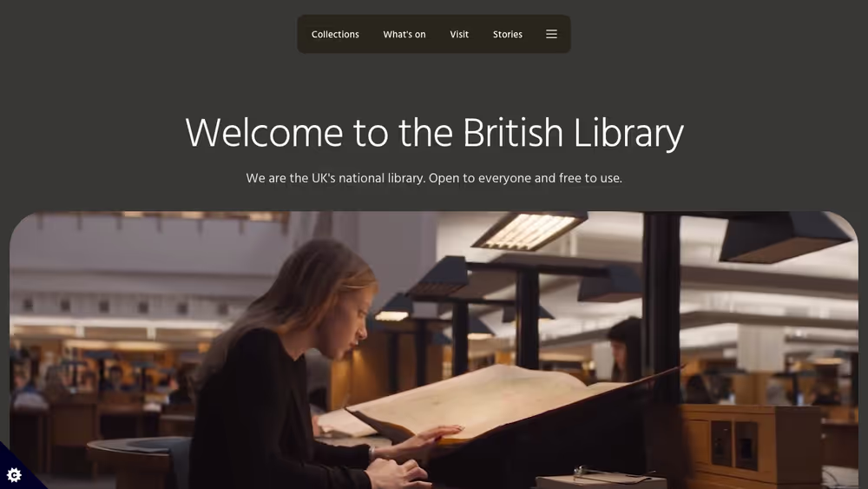Screen dimensions: 868x489
Task: Open the hamburger menu icon
Action: (551, 35)
